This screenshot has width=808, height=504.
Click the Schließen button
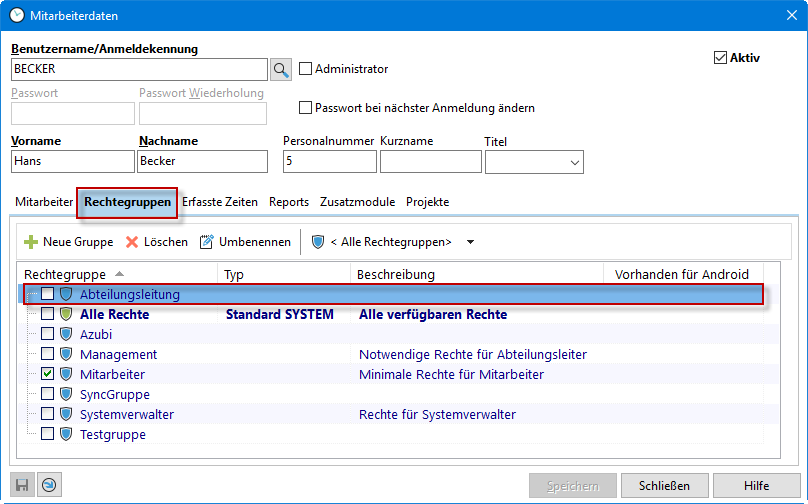click(663, 486)
